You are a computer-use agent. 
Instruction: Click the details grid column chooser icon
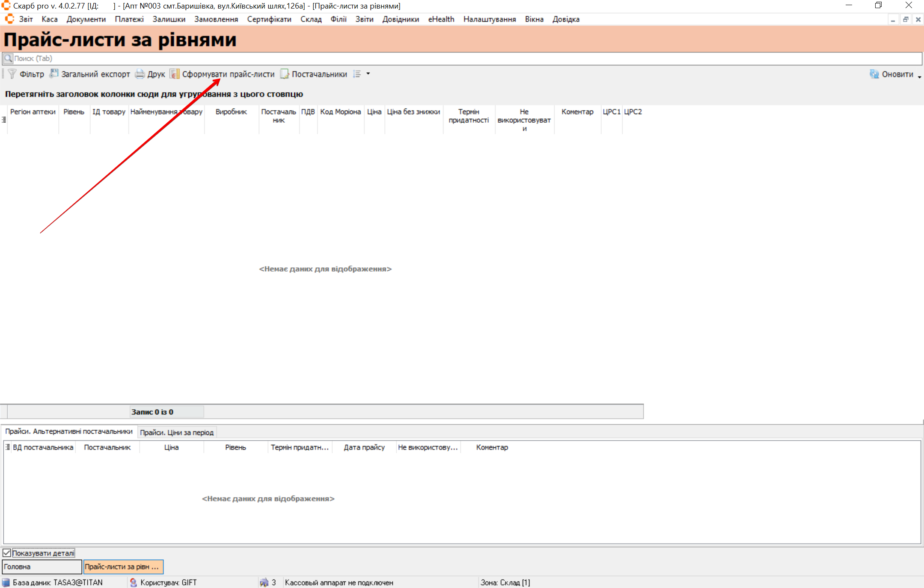[x=8, y=447]
